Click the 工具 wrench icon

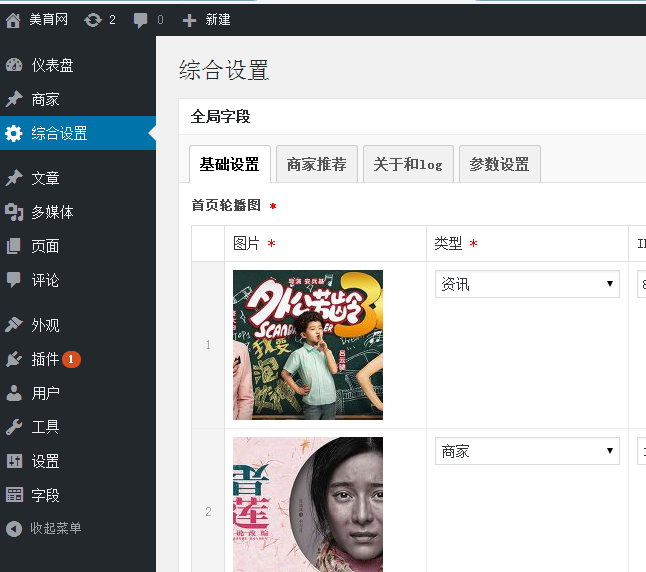14,427
